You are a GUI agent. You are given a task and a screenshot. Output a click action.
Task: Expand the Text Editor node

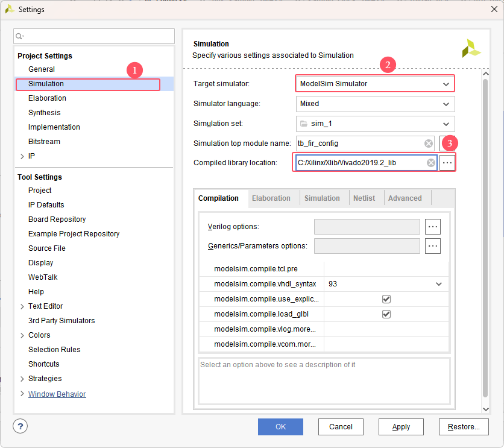point(22,306)
